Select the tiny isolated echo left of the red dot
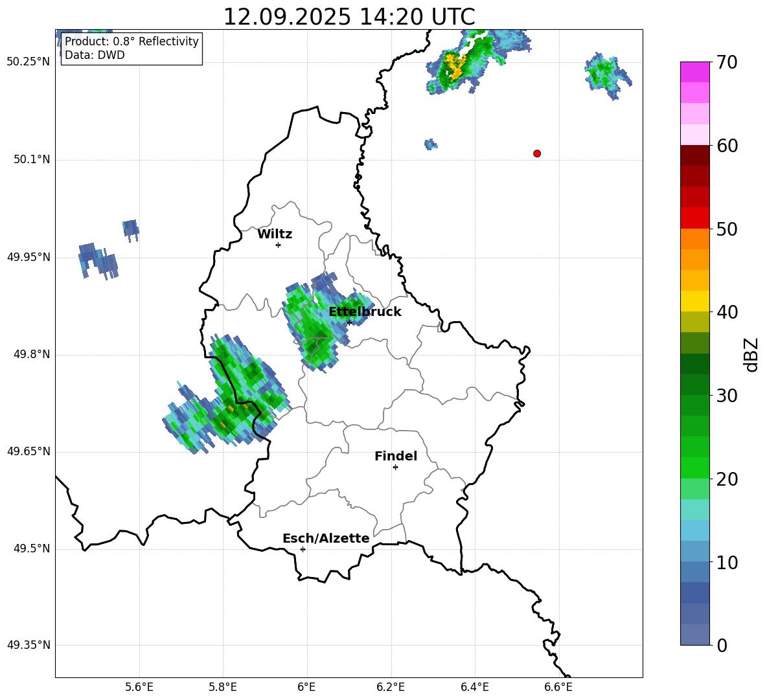The height and width of the screenshot is (700, 767). pyautogui.click(x=431, y=144)
